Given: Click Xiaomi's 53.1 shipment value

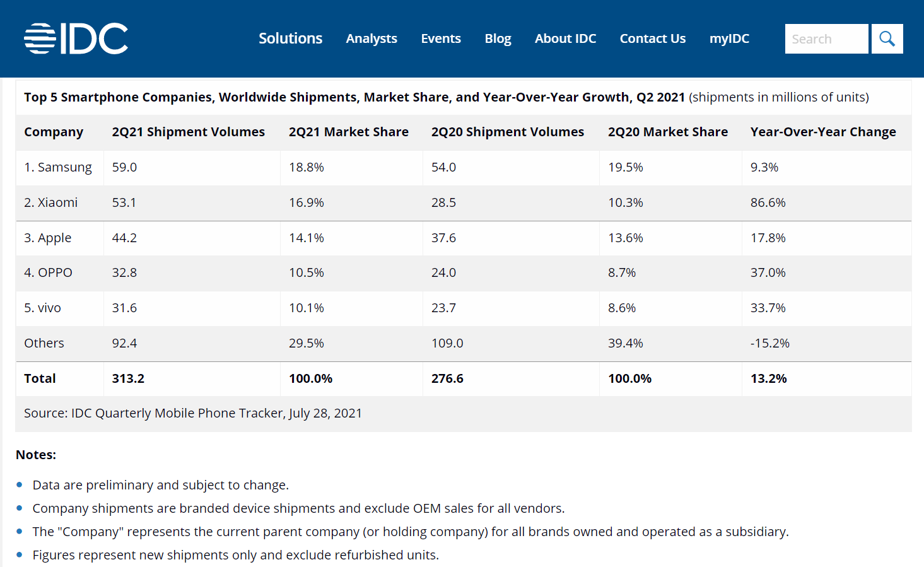Looking at the screenshot, I should (x=124, y=202).
